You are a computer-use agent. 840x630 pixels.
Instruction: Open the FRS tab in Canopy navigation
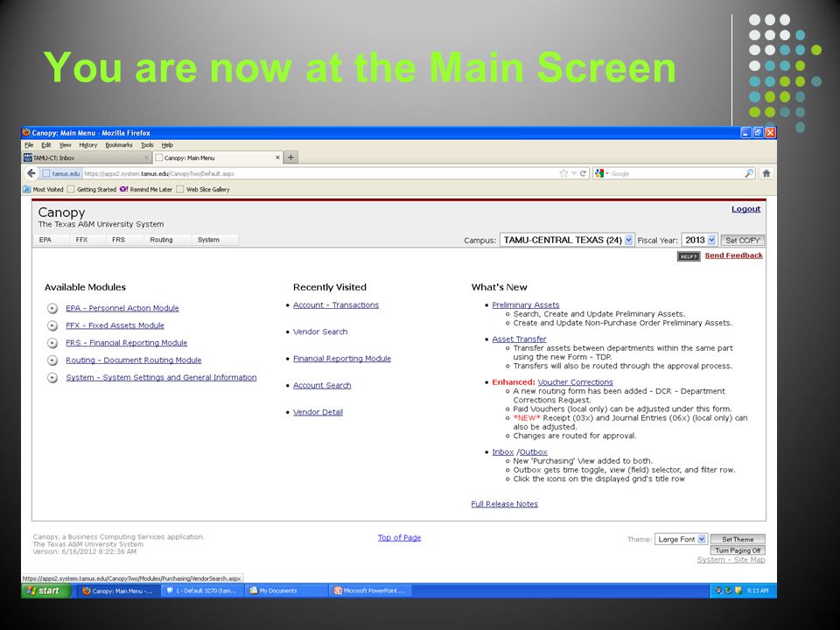[x=118, y=240]
